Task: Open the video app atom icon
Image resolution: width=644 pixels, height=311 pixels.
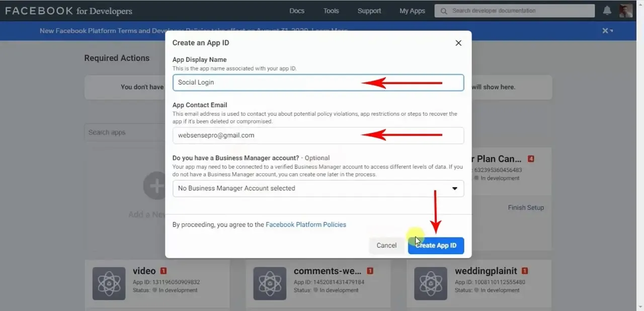Action: click(x=109, y=283)
